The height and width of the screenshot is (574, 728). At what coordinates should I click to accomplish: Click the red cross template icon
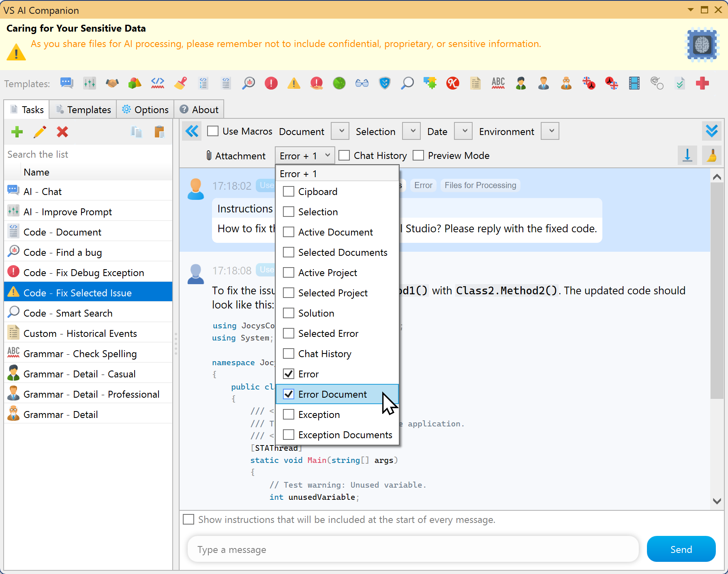point(703,83)
